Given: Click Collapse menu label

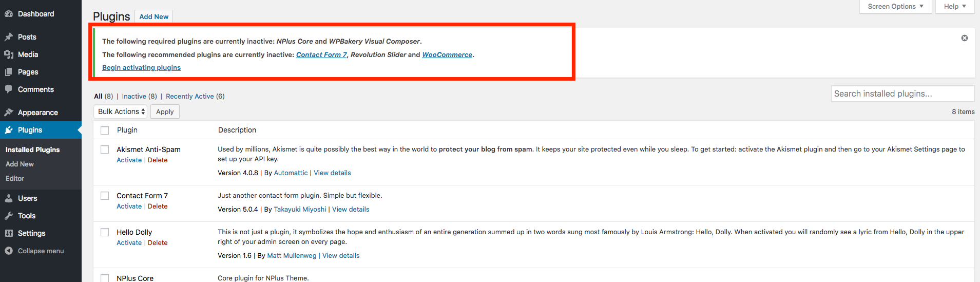Looking at the screenshot, I should pos(41,251).
